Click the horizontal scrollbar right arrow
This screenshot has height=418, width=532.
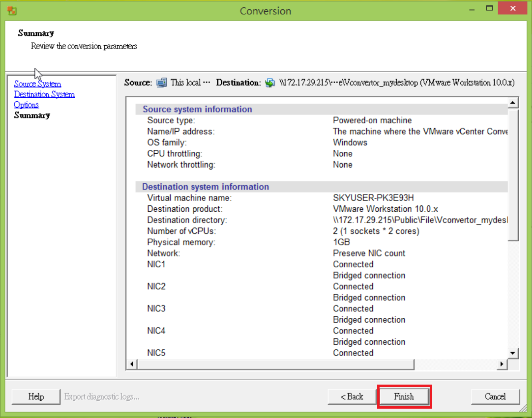(502, 364)
